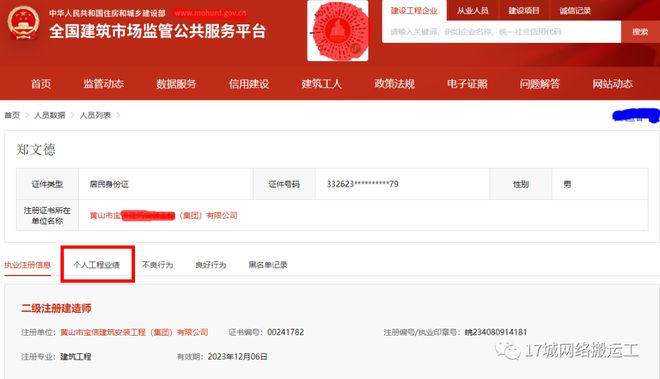
Task: Open 建筑工人 navigation item
Action: point(322,84)
